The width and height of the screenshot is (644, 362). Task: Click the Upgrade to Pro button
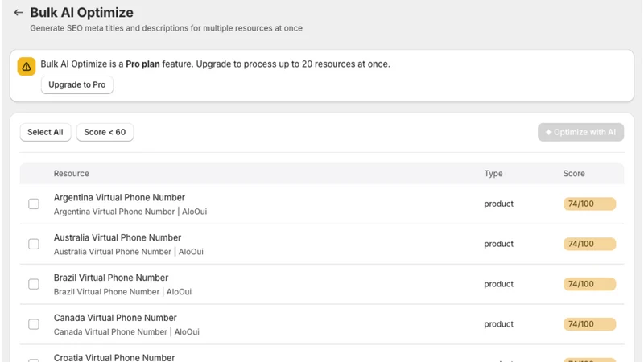[x=76, y=85]
